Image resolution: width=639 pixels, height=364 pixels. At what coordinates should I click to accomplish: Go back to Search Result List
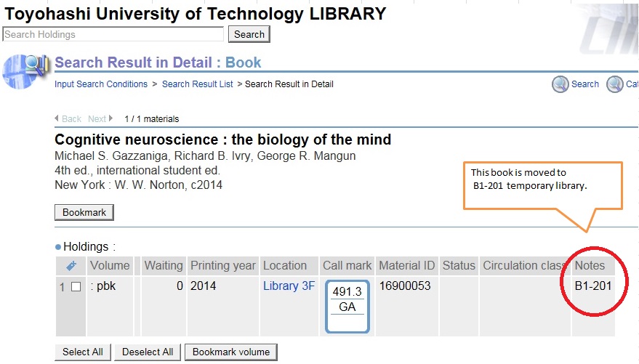coord(198,84)
